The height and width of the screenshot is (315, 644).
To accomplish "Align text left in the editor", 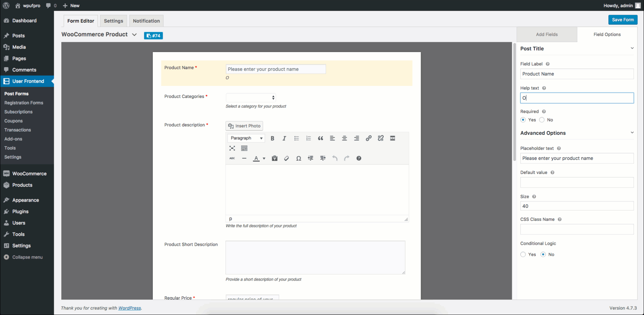I will point(332,138).
